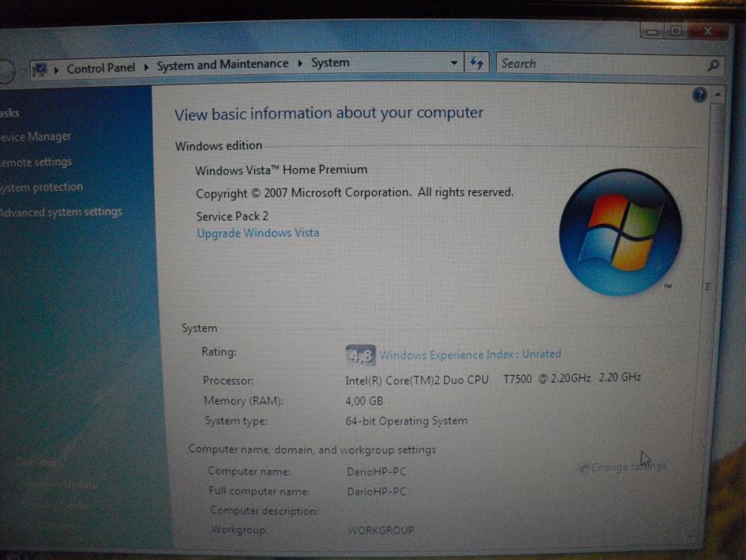This screenshot has width=746, height=560.
Task: Open Device Manager from the task pane
Action: [36, 137]
